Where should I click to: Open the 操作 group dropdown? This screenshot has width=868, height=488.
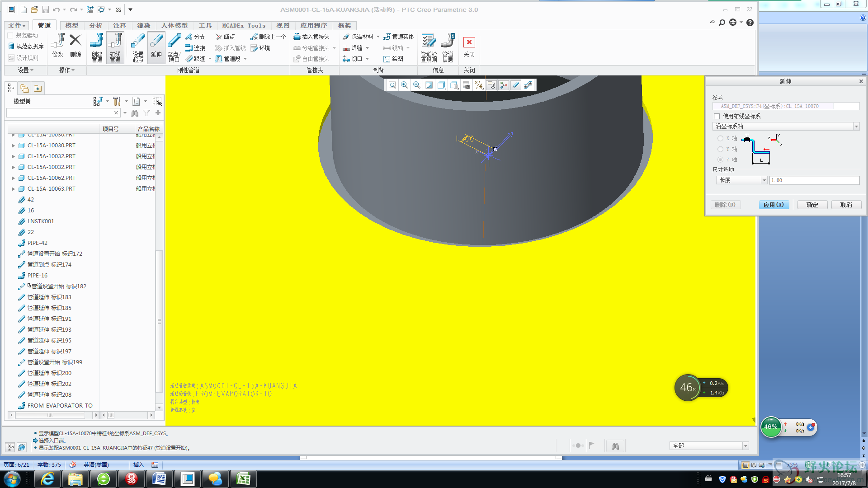66,70
